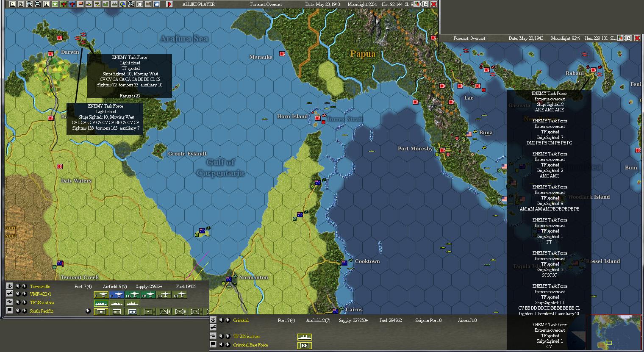Click the aircraft icon beside VMF-422/1

click(x=10, y=294)
